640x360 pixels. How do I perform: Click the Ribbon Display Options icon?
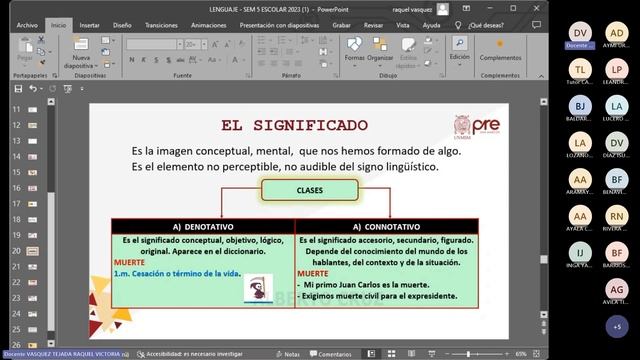click(466, 9)
